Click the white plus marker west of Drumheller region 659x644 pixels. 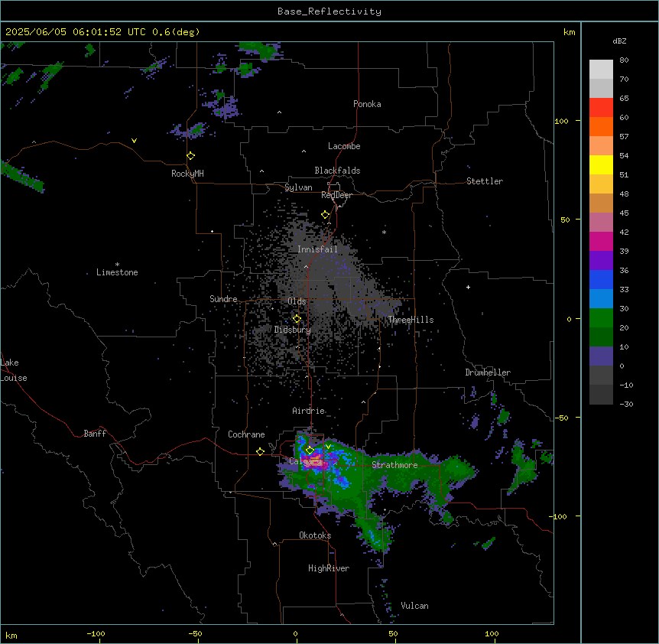468,287
